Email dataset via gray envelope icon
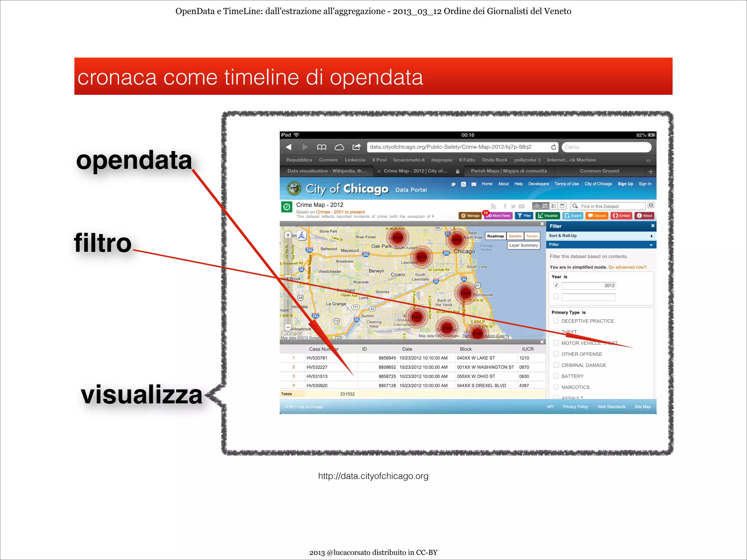This screenshot has height=560, width=747. [x=522, y=206]
